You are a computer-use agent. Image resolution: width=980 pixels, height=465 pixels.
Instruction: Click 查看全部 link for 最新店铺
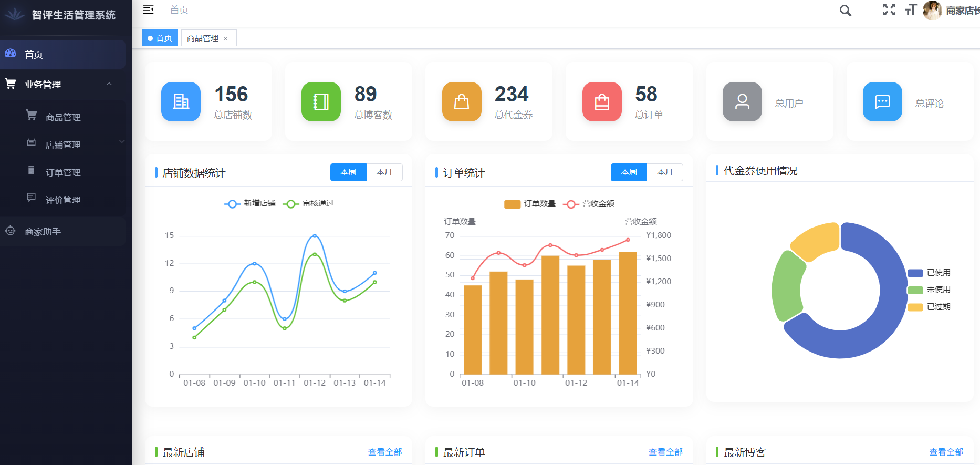[385, 452]
